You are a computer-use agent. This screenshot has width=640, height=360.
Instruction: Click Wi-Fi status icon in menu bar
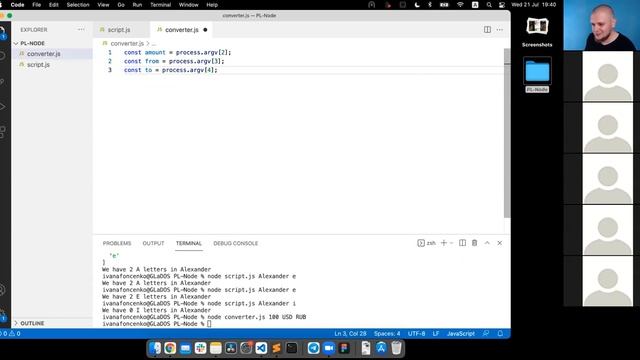pyautogui.click(x=460, y=5)
